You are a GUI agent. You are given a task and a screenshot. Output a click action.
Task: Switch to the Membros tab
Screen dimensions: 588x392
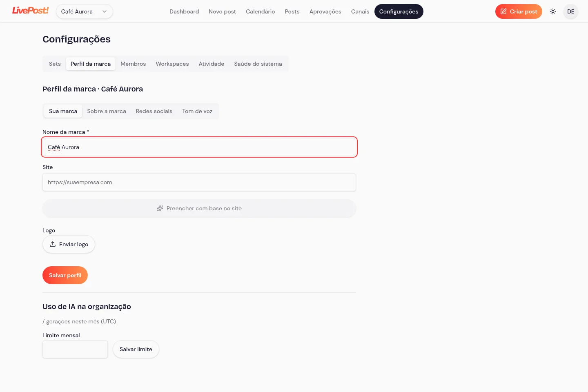(133, 64)
